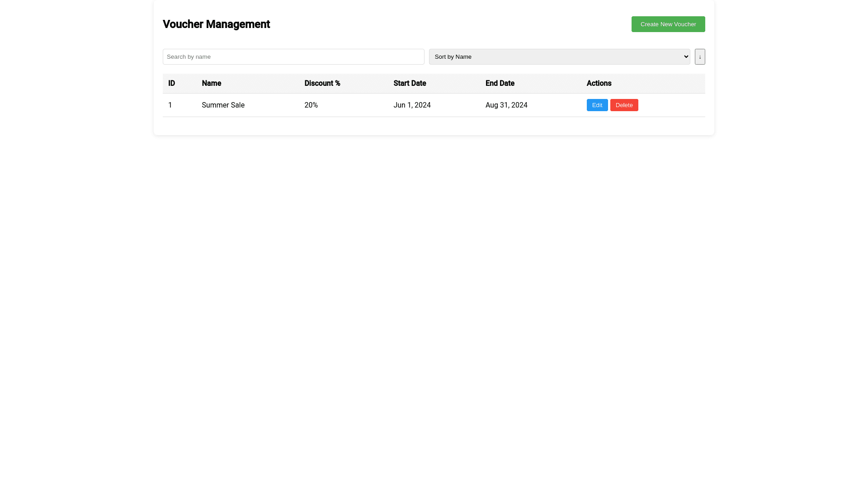Click the End Date column header
Viewport: 868px width, 488px height.
(500, 83)
